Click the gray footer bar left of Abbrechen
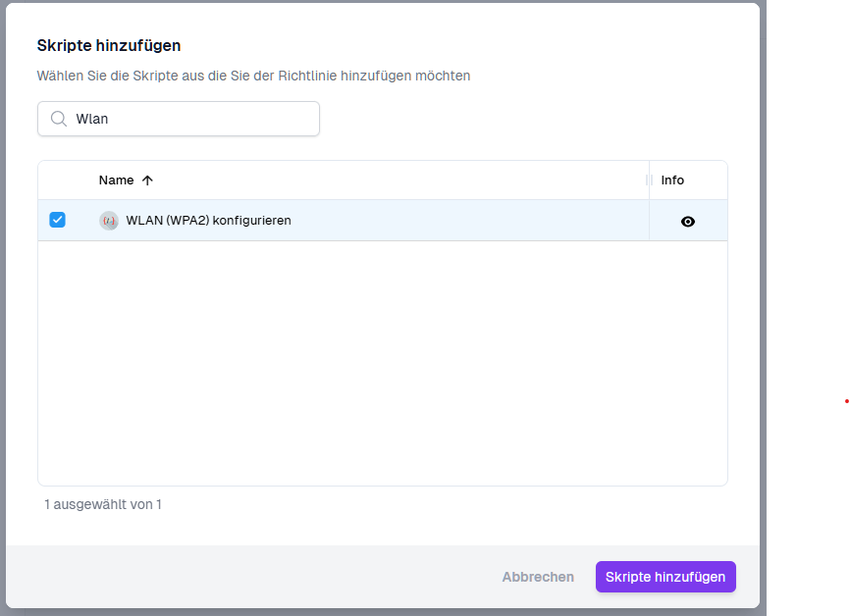Screen dimensions: 850x616 (245, 577)
